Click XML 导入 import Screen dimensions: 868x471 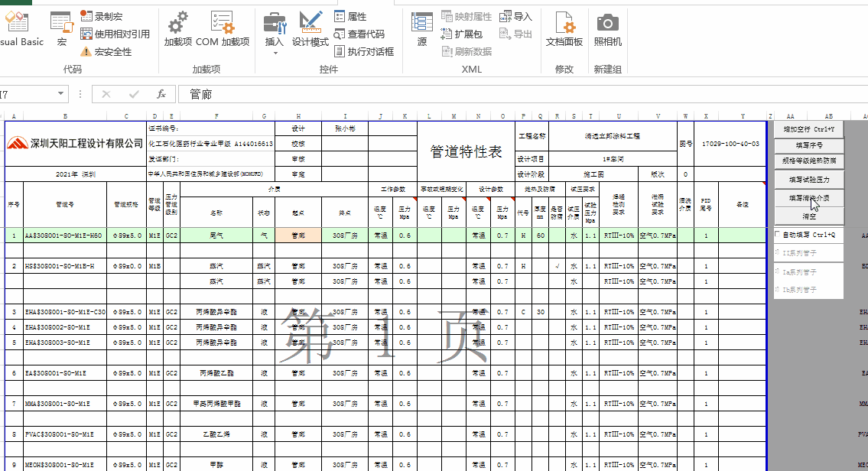(x=515, y=17)
